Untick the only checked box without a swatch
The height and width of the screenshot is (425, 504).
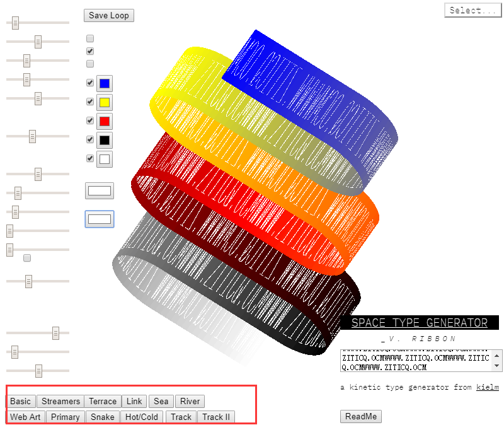click(x=90, y=51)
